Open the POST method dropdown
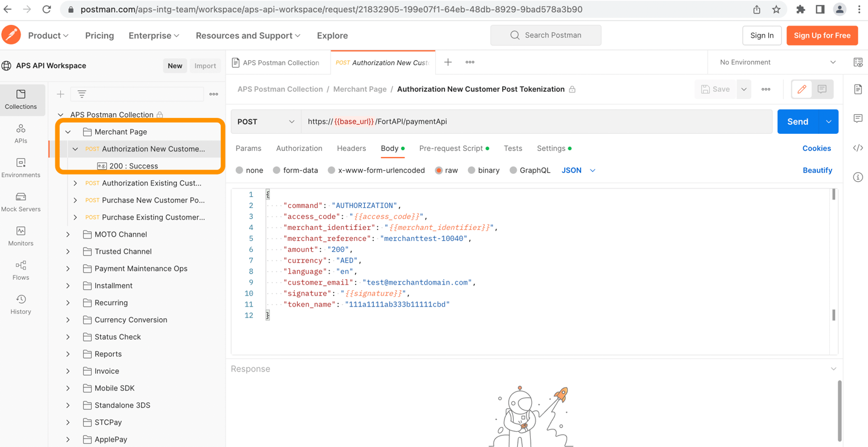Screen dimensions: 868x447 (266, 122)
